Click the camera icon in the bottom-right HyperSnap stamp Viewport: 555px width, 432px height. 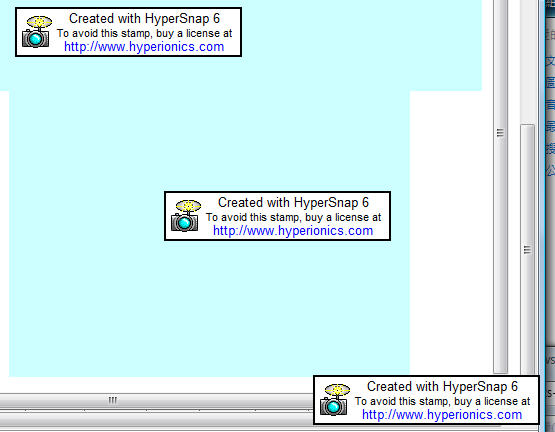pyautogui.click(x=334, y=399)
